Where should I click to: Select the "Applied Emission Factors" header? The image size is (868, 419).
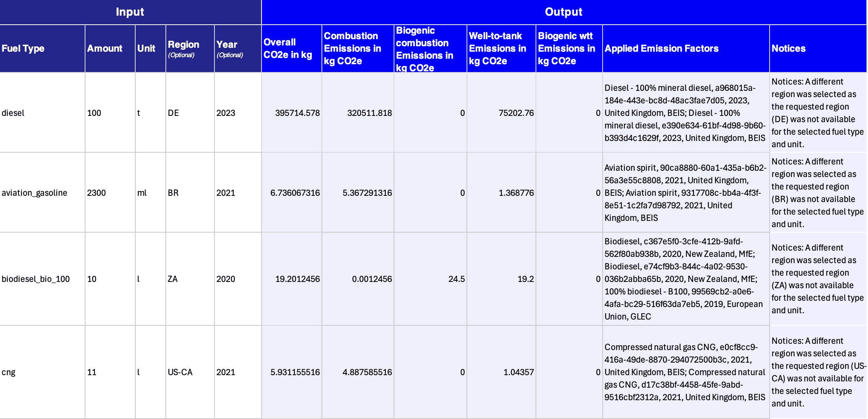pos(661,49)
